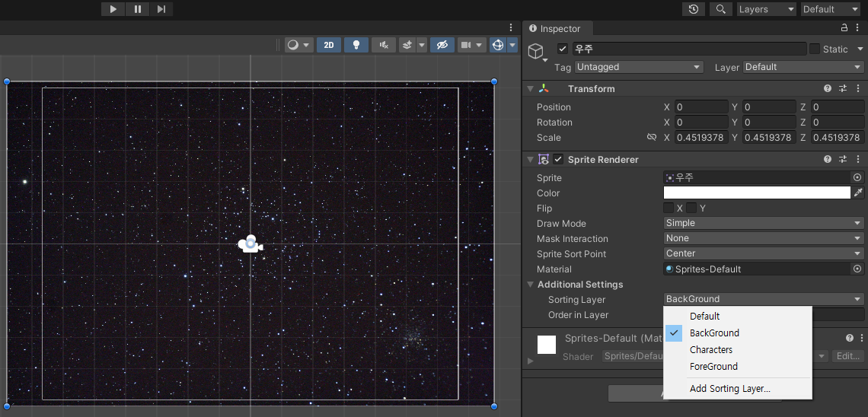Click the Step frame button
The image size is (868, 417).
pyautogui.click(x=161, y=9)
